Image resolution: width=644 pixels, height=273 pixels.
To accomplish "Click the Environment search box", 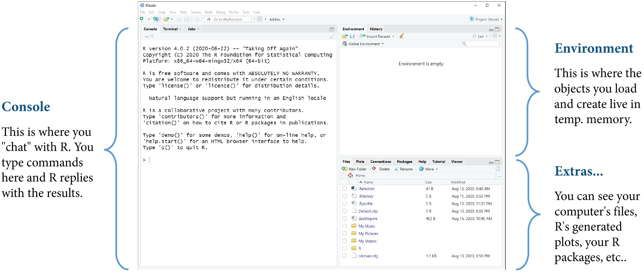I will click(x=479, y=44).
